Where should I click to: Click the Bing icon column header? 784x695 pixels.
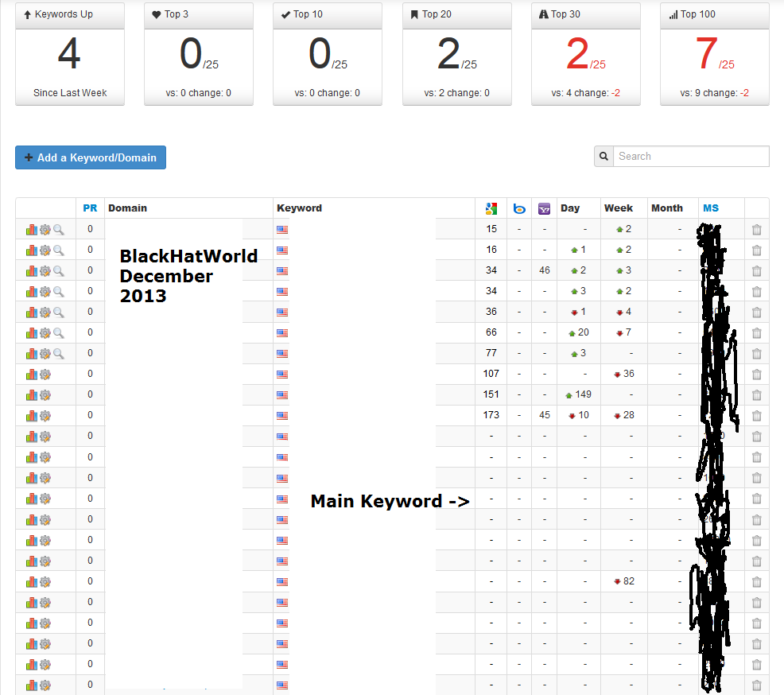click(x=519, y=208)
